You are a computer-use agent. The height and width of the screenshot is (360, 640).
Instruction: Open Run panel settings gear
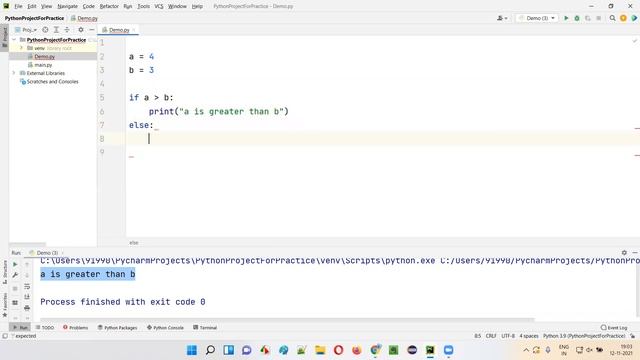[x=624, y=253]
